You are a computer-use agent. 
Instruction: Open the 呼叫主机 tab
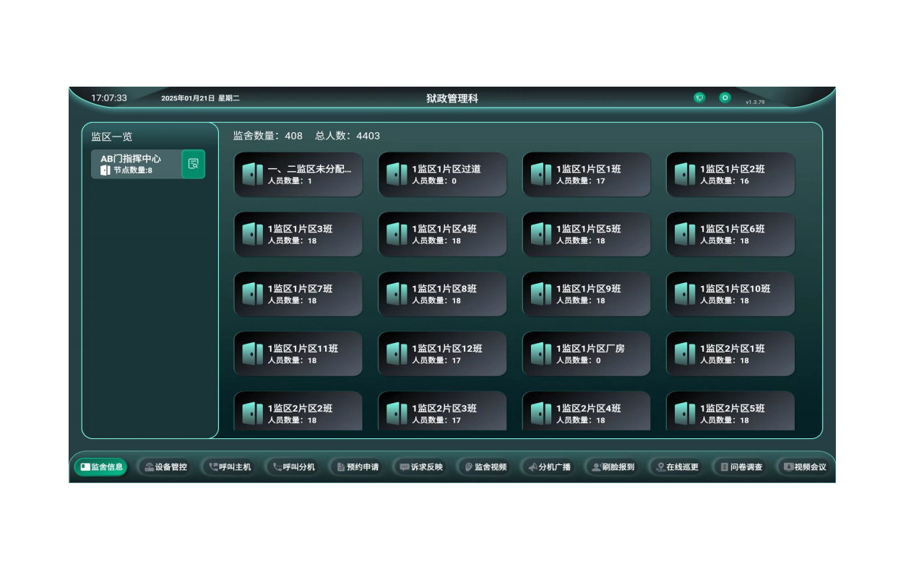pyautogui.click(x=230, y=467)
